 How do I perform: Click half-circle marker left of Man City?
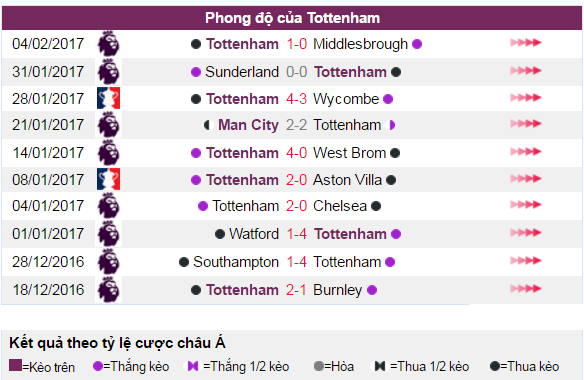[x=207, y=125]
